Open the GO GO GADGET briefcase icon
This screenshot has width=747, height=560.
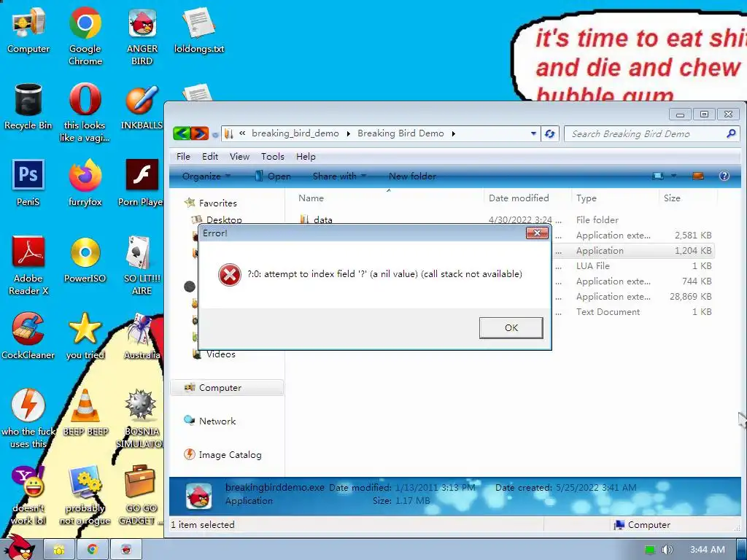pyautogui.click(x=141, y=495)
